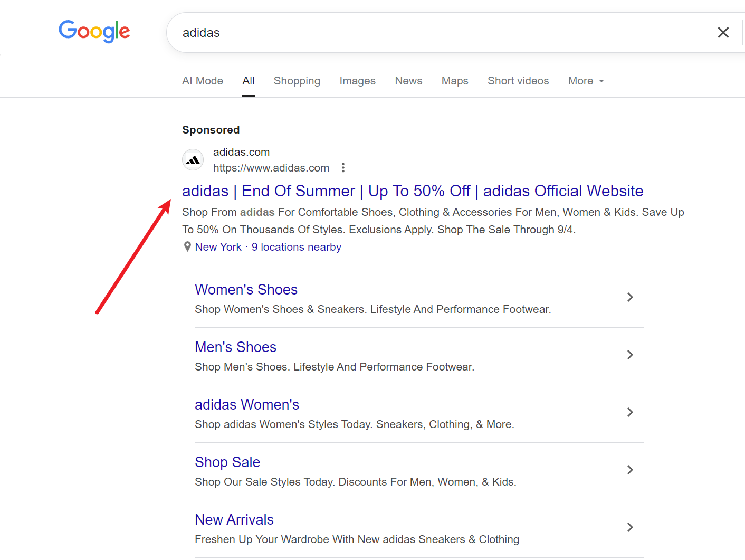The image size is (745, 560).
Task: Click chevron arrow beside adidas Women's
Action: click(x=629, y=412)
